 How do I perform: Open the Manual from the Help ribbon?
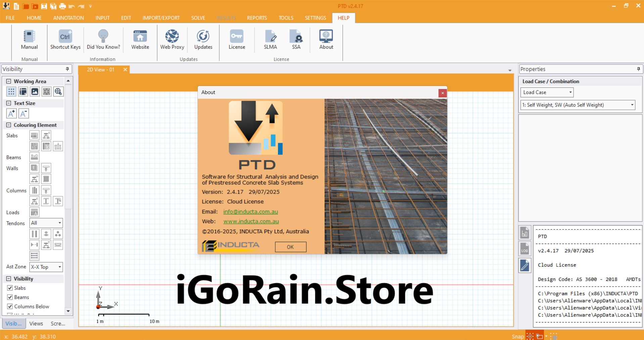tap(29, 40)
